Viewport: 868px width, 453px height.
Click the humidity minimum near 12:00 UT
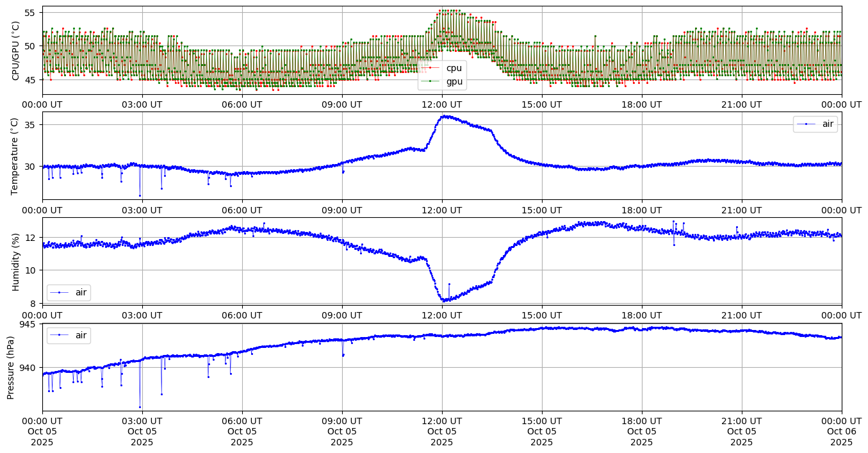click(444, 300)
